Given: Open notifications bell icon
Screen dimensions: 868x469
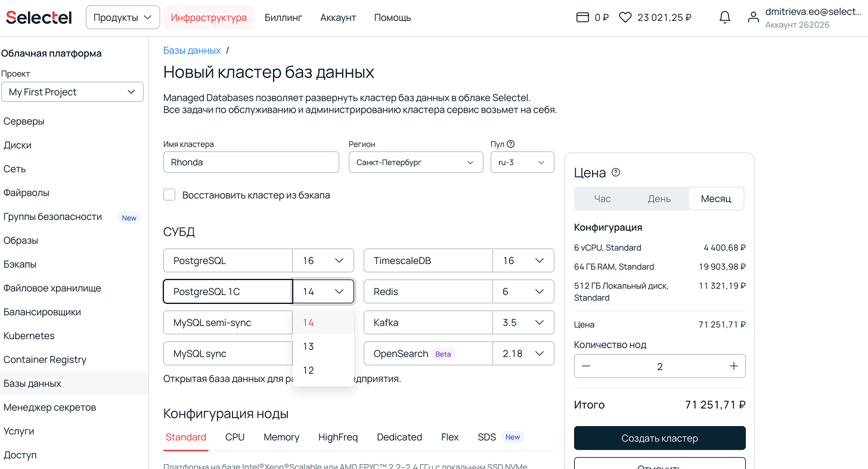Looking at the screenshot, I should pos(725,18).
